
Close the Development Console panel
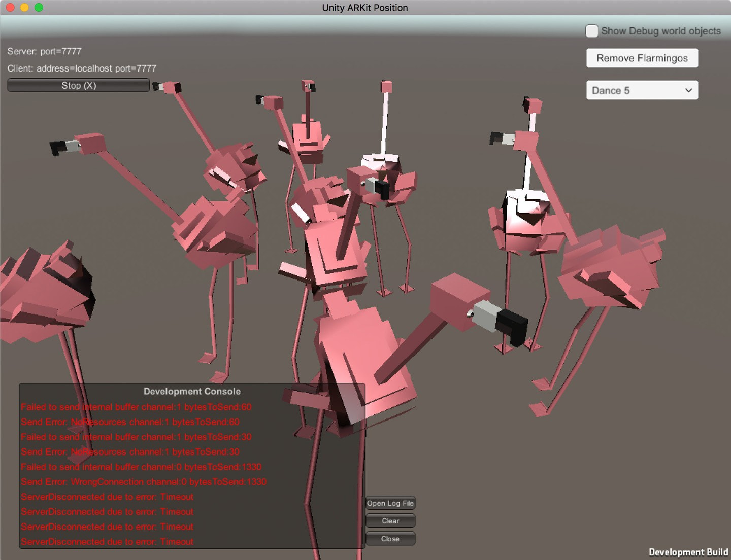(x=390, y=539)
